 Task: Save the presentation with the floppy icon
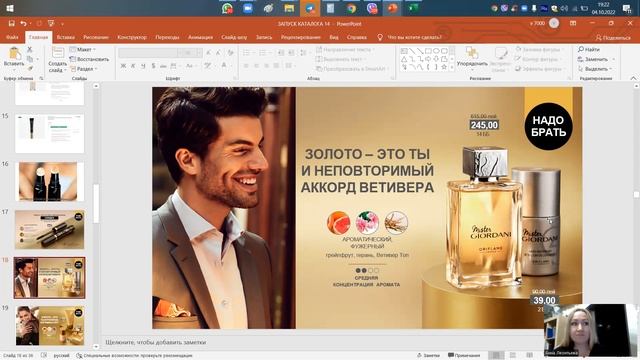(11, 23)
